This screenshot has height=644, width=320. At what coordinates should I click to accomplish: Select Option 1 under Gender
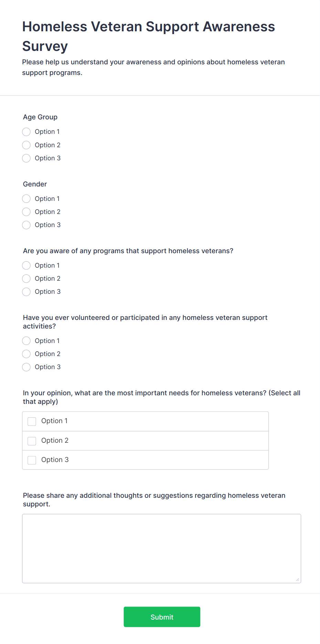point(26,199)
